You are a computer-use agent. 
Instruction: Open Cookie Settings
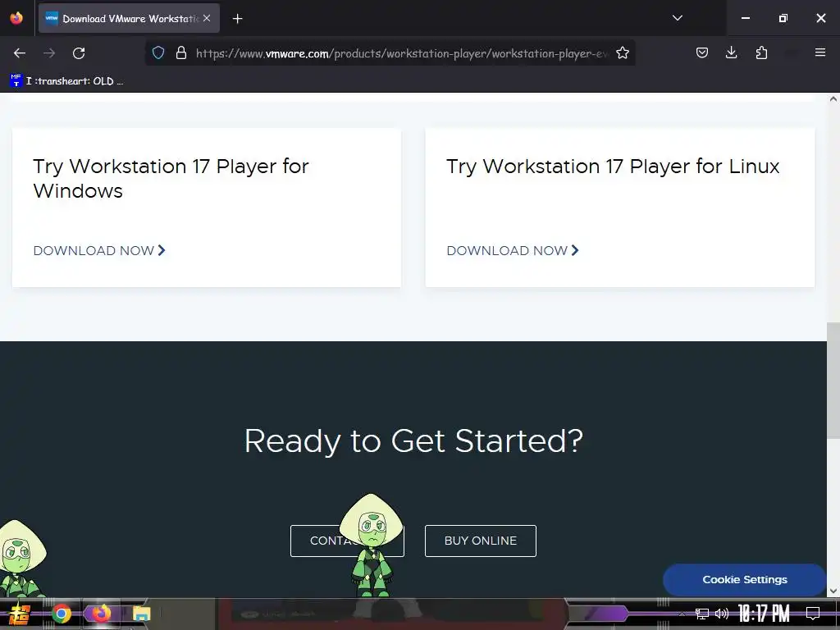(x=745, y=580)
